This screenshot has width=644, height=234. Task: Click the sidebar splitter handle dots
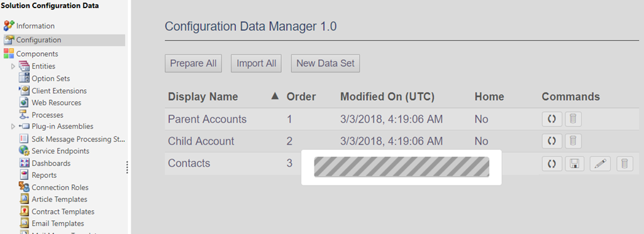tap(127, 167)
